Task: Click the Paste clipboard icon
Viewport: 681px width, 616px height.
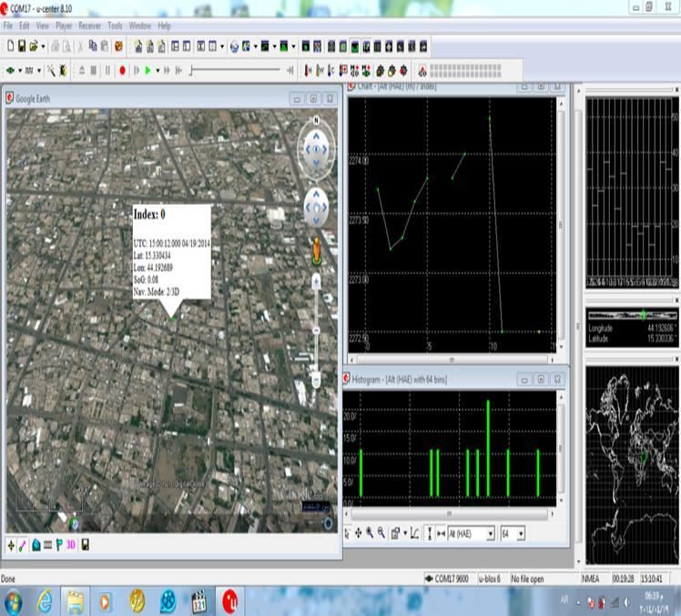Action: (x=104, y=45)
